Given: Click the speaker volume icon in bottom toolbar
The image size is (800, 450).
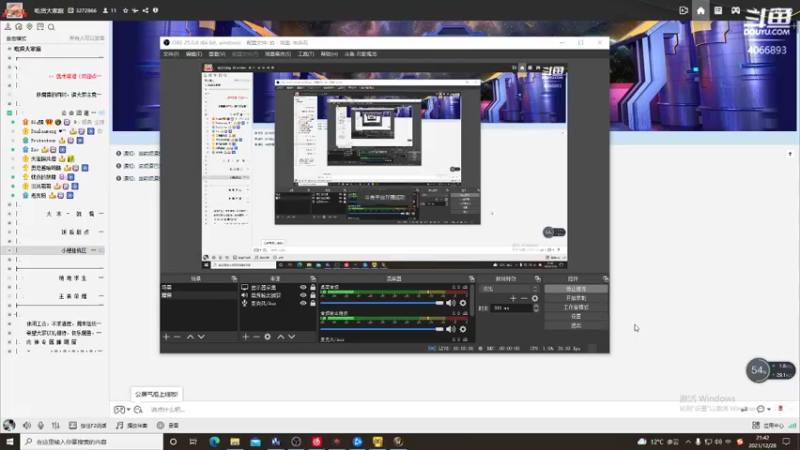Looking at the screenshot, I should pyautogui.click(x=27, y=425).
